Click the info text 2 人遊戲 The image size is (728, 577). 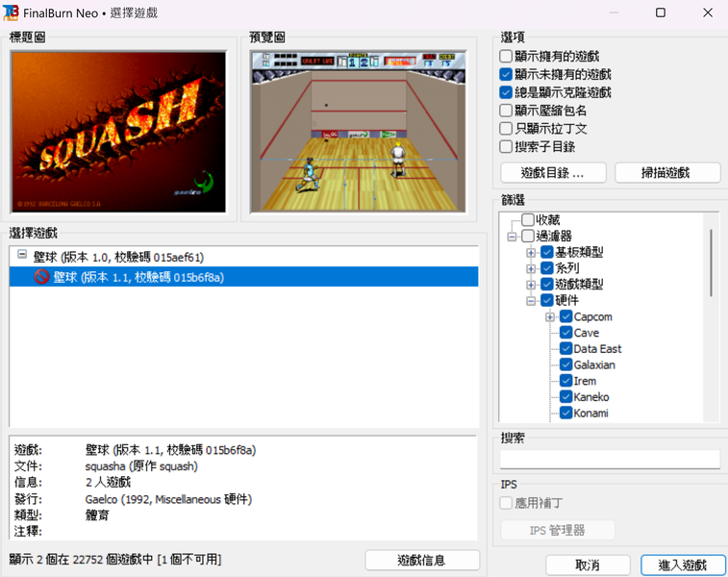click(x=108, y=483)
